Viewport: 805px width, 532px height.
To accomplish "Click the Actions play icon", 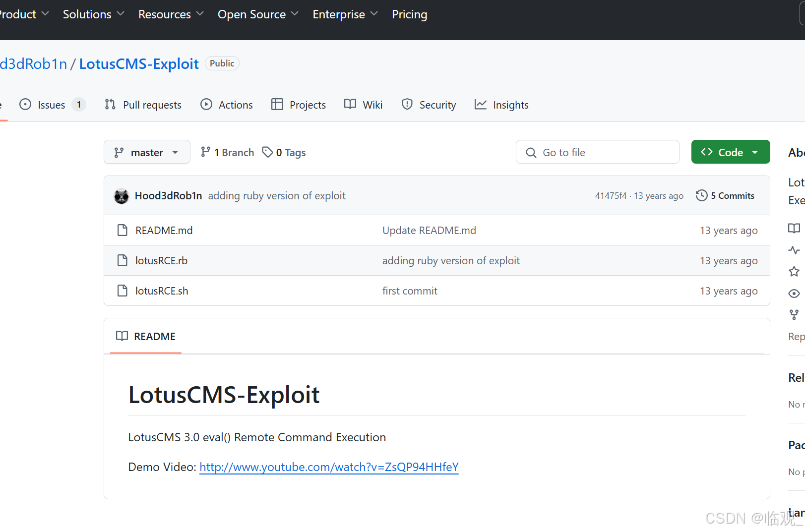I will [x=206, y=104].
